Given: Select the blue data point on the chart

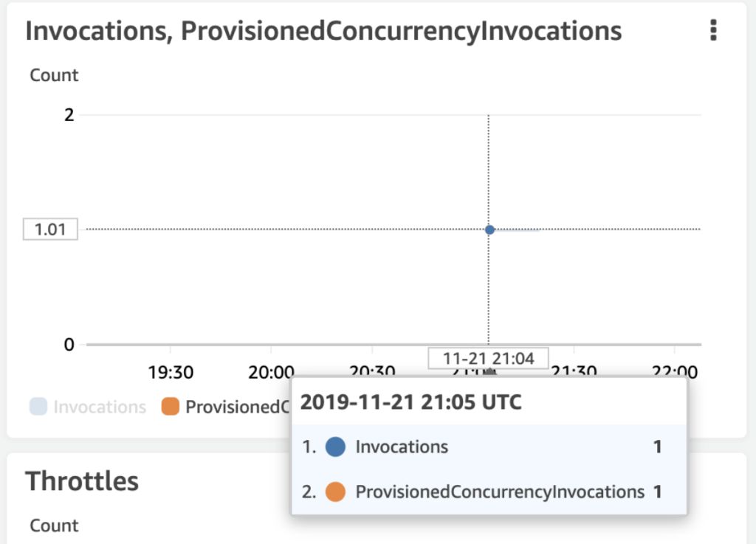Looking at the screenshot, I should [x=489, y=230].
